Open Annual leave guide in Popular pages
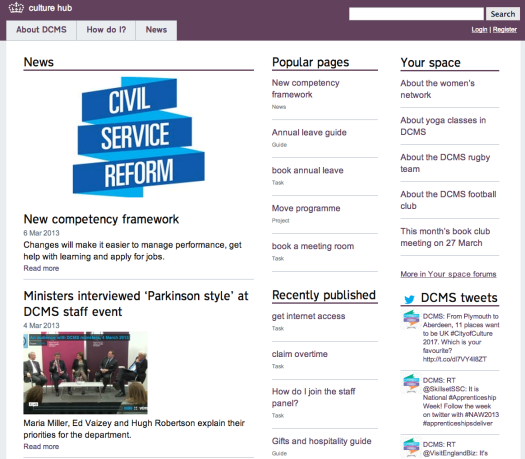This screenshot has height=459, width=525. (x=309, y=133)
